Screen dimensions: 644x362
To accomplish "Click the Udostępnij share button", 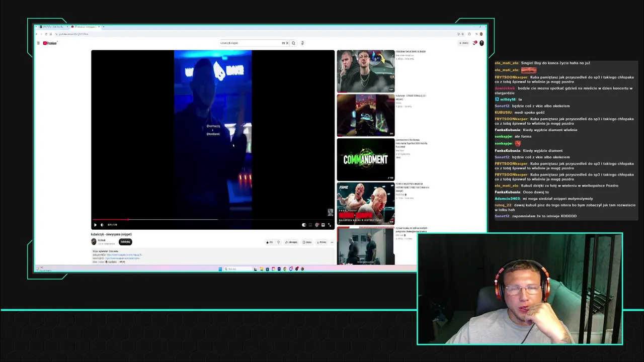I will (291, 242).
